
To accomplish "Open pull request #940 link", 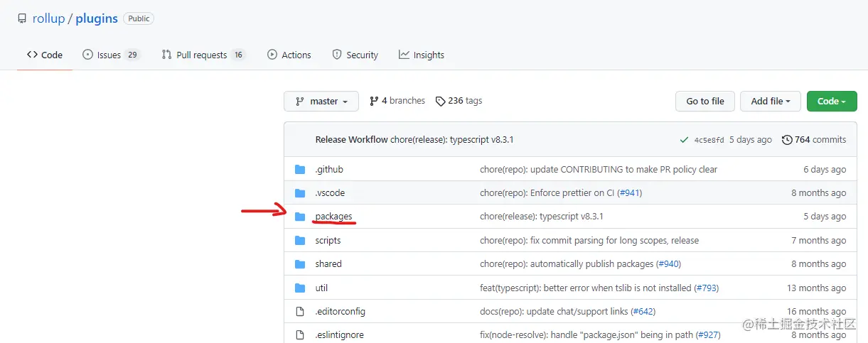I will click(x=668, y=264).
